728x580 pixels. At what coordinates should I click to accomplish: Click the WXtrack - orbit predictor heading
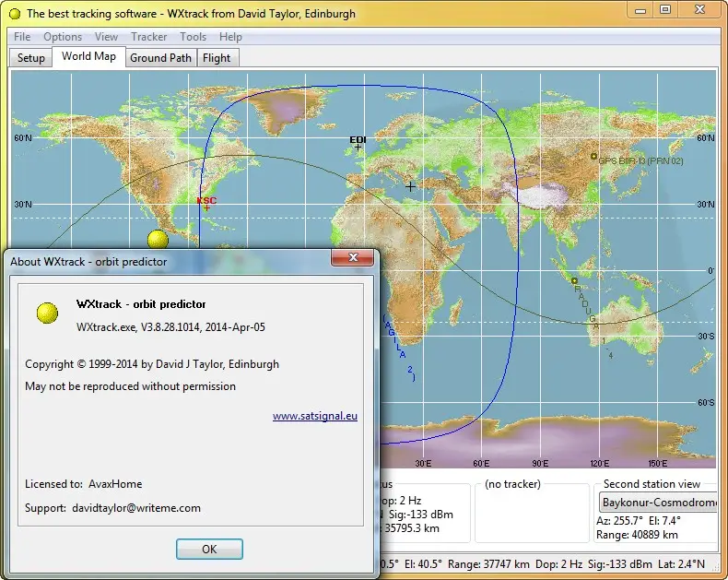coord(141,304)
